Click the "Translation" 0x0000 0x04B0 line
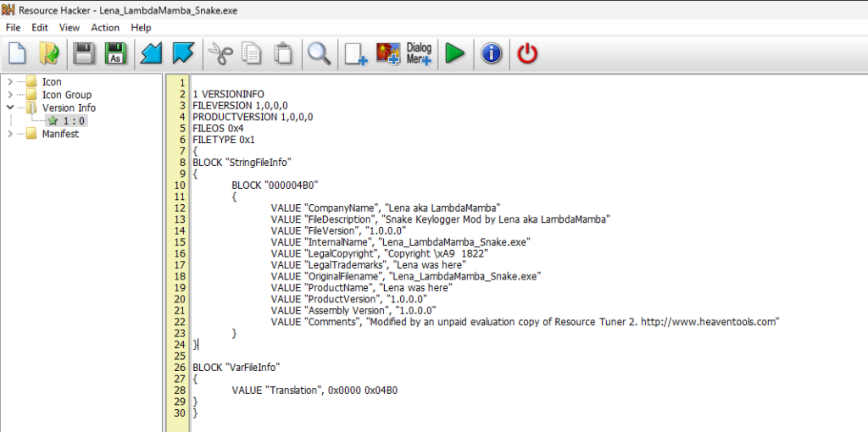The height and width of the screenshot is (432, 868). (314, 390)
